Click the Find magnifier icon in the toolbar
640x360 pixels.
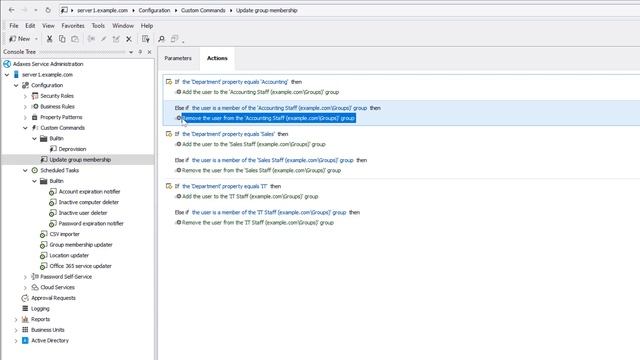click(161, 39)
